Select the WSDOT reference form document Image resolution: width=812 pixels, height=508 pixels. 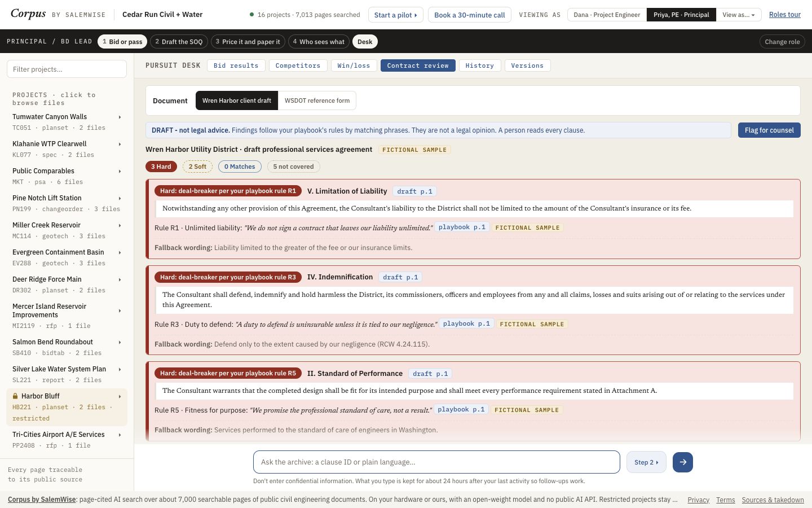click(x=317, y=100)
